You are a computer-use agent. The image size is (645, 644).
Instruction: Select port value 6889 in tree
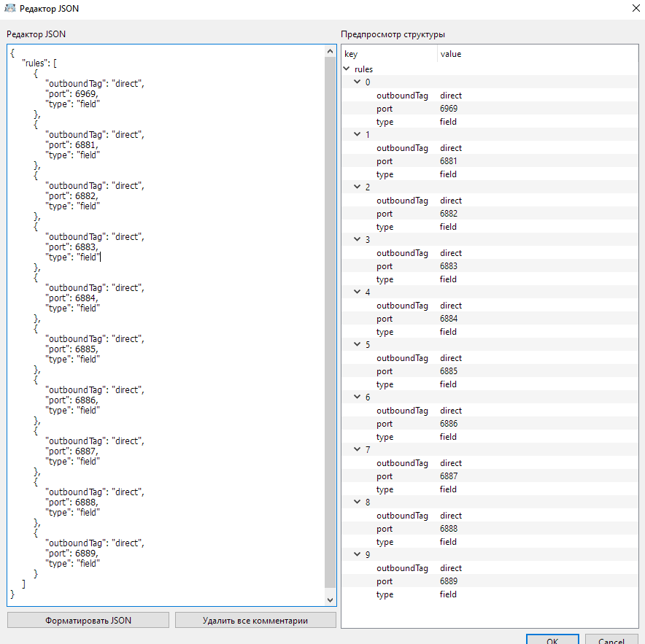tap(449, 581)
